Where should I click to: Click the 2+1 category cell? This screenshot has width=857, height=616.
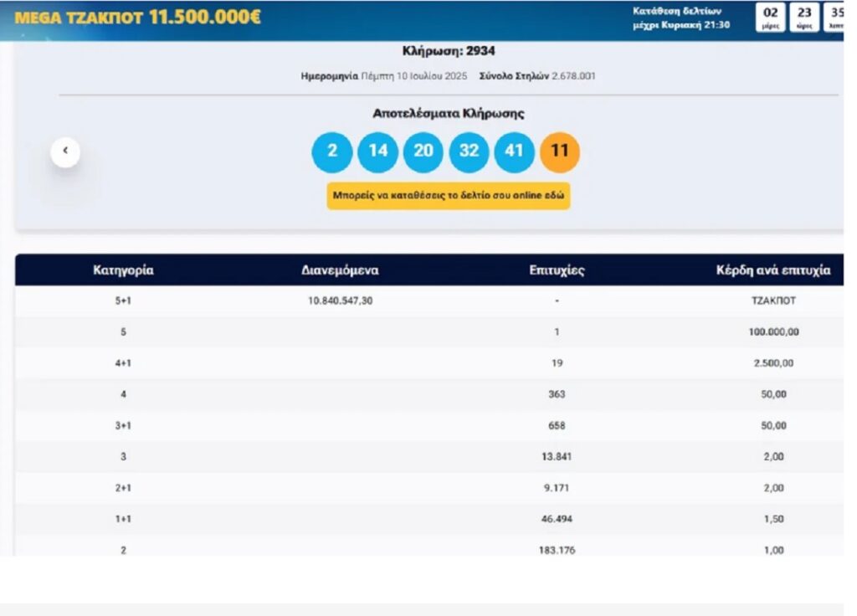[123, 488]
